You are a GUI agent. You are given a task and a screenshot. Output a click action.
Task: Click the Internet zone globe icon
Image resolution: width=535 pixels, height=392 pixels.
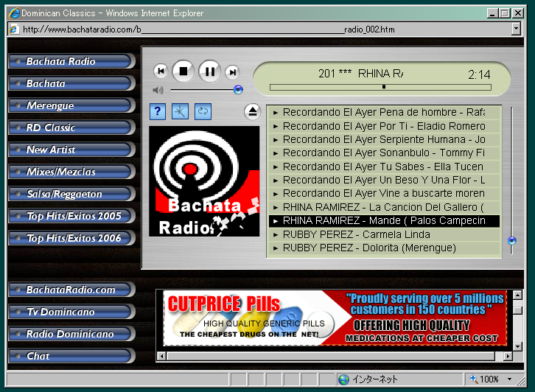pyautogui.click(x=343, y=379)
